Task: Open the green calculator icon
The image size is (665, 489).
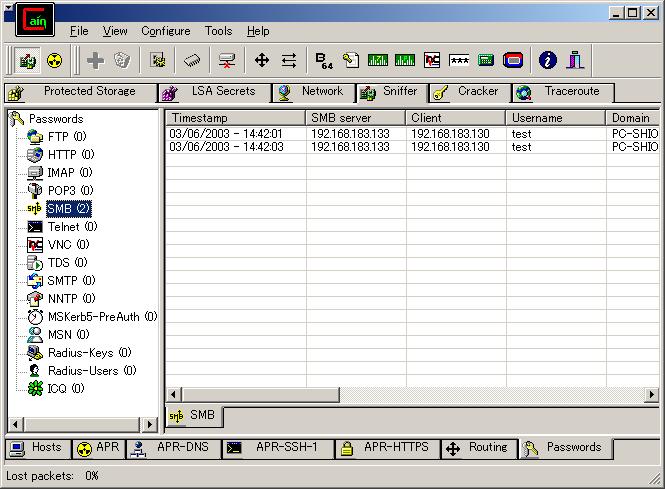Action: click(486, 61)
